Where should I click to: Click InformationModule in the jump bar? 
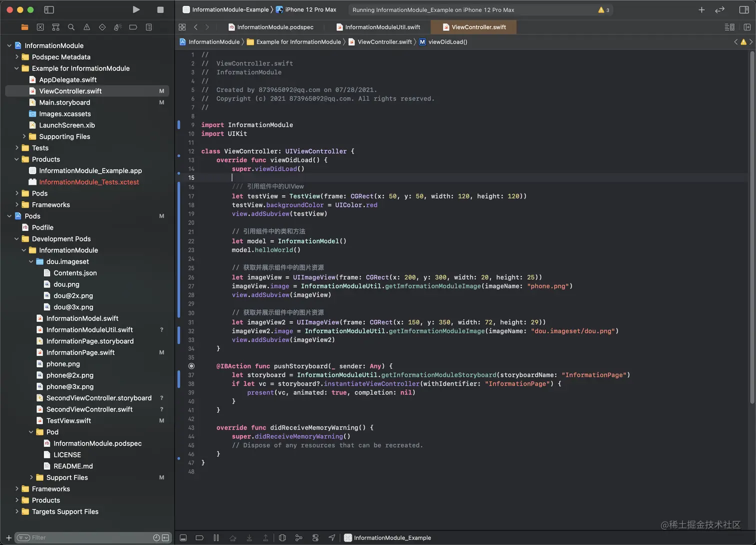[209, 42]
